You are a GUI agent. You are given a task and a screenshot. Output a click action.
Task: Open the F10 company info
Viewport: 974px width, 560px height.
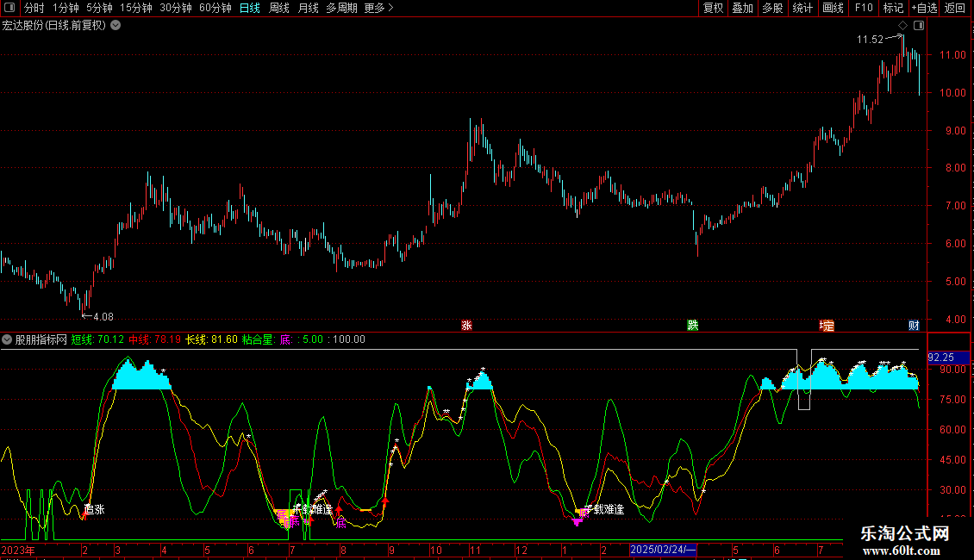(863, 8)
